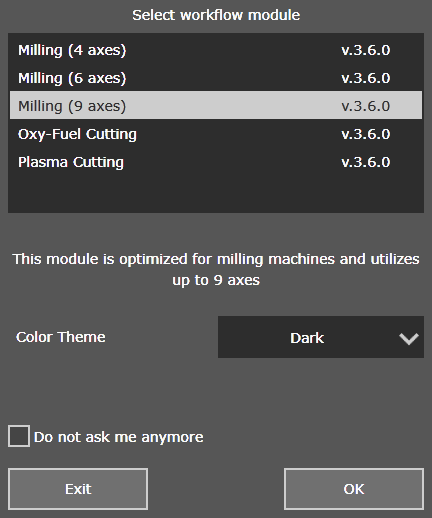Image resolution: width=432 pixels, height=518 pixels.
Task: Tick the Do not ask me anymore checkbox
Action: coord(19,436)
